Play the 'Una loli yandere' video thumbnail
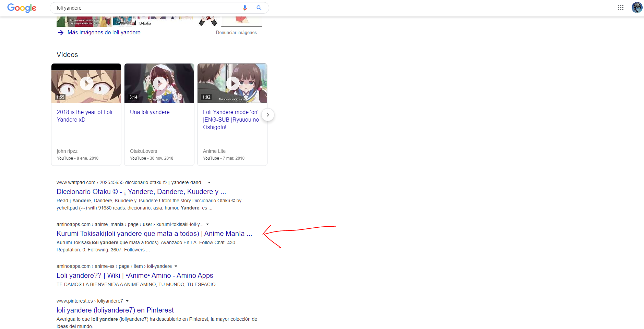The height and width of the screenshot is (329, 644). coord(159,83)
